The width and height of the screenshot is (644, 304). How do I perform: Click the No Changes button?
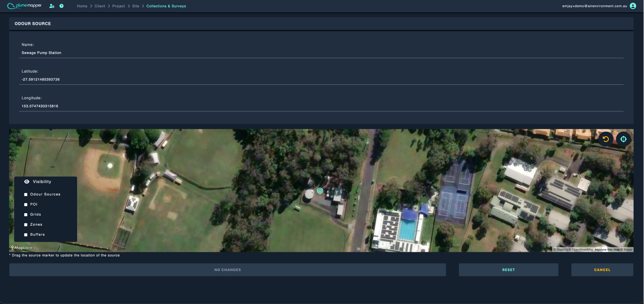point(228,270)
